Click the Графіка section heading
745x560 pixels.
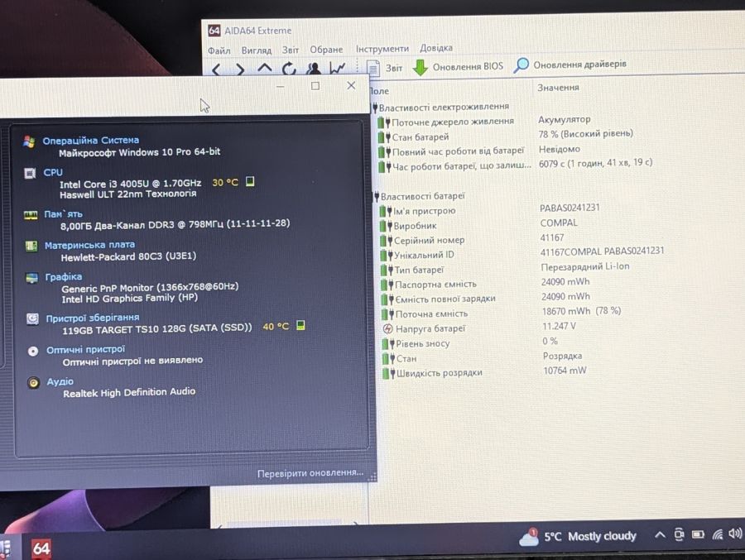(x=63, y=277)
